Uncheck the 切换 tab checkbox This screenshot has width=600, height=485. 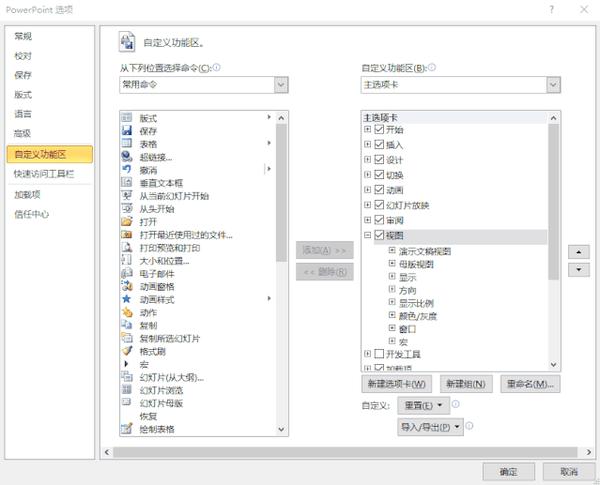(379, 175)
